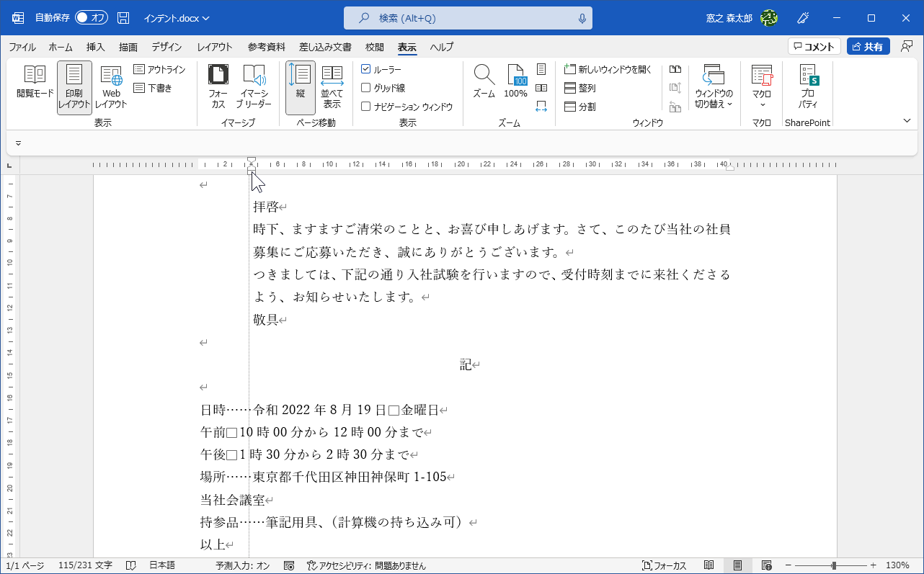
Task: Click the zoom out minus button
Action: click(x=788, y=565)
